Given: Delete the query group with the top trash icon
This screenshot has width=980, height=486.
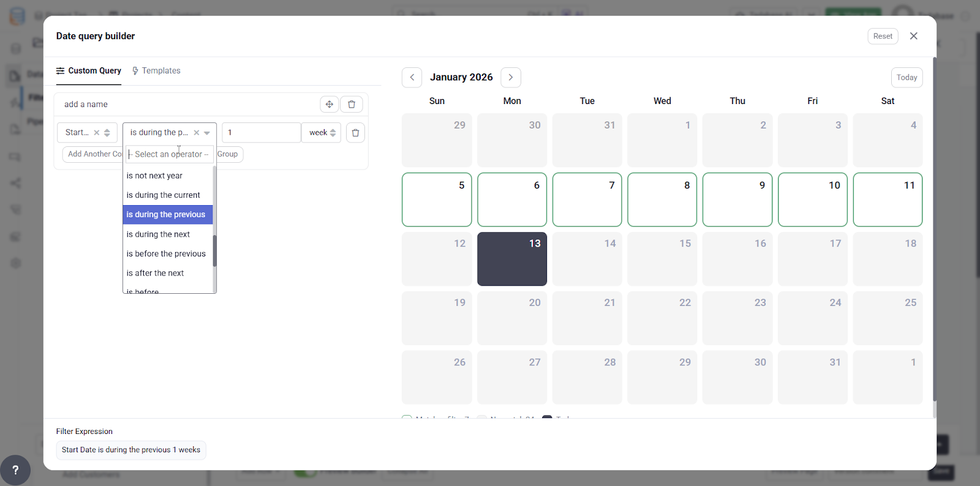Looking at the screenshot, I should point(352,104).
